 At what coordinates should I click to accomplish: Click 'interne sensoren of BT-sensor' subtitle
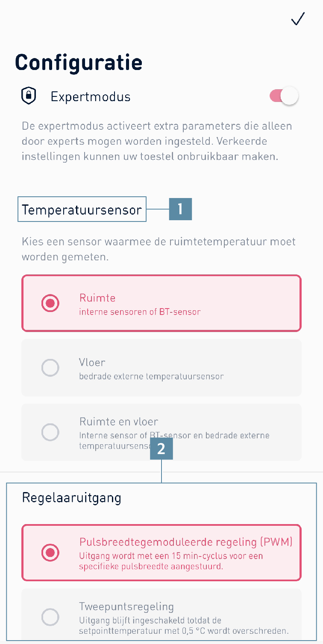point(140,312)
